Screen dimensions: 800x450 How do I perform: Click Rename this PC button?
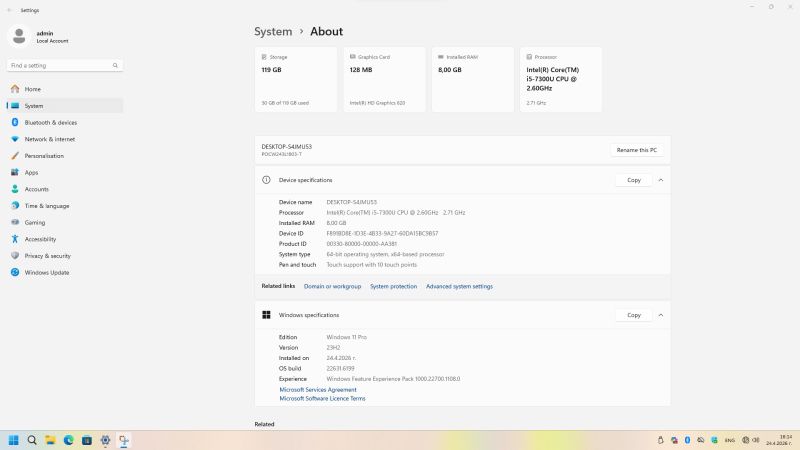tap(637, 150)
